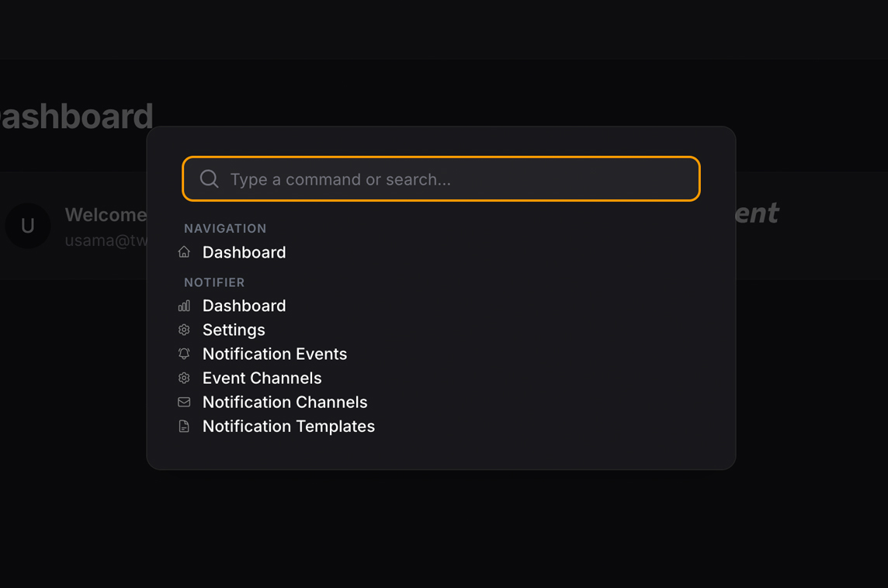The height and width of the screenshot is (588, 888).
Task: Go to Notification Events label
Action: (x=275, y=354)
